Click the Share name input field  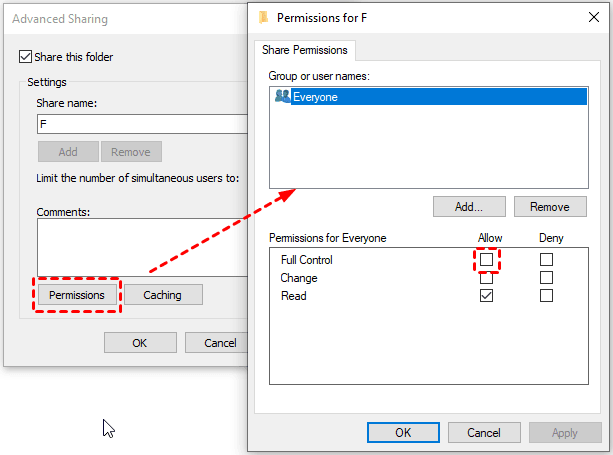pyautogui.click(x=140, y=125)
